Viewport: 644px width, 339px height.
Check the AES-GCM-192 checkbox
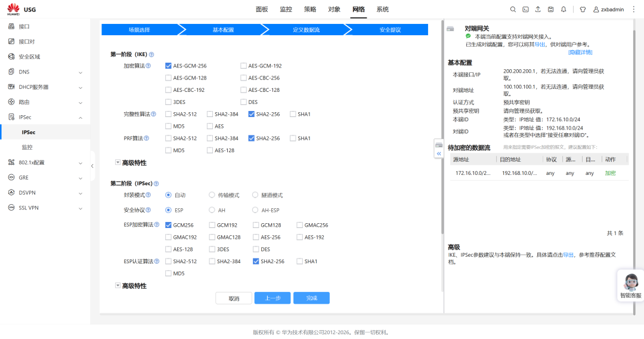243,66
